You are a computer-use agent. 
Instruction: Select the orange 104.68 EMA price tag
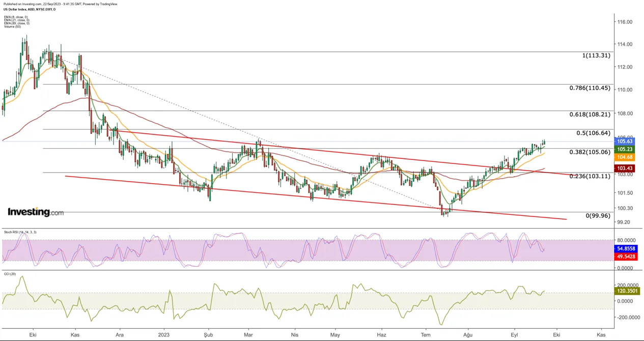(x=625, y=158)
